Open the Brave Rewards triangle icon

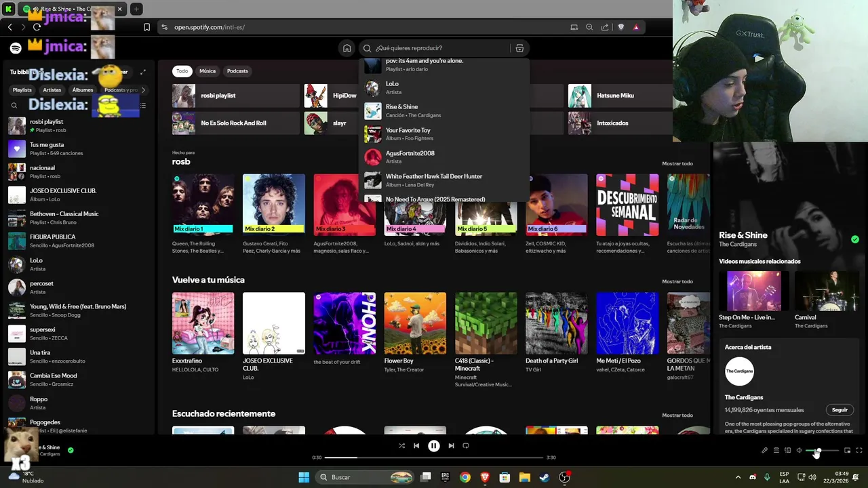point(636,27)
